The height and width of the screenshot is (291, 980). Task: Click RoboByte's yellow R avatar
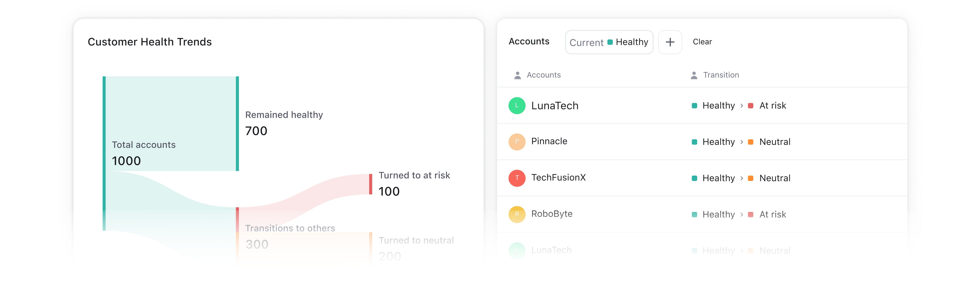point(517,214)
